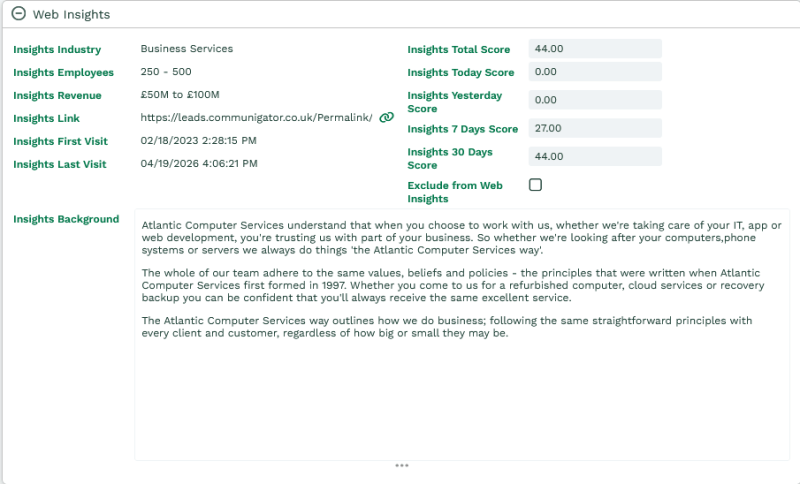The height and width of the screenshot is (484, 800).
Task: Select the Insights Yesterday Score field
Action: point(595,100)
